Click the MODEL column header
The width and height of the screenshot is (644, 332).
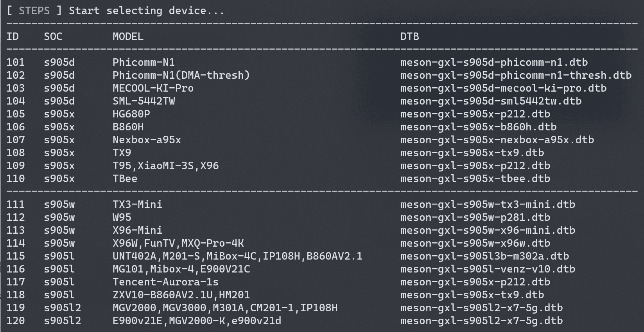coord(128,36)
